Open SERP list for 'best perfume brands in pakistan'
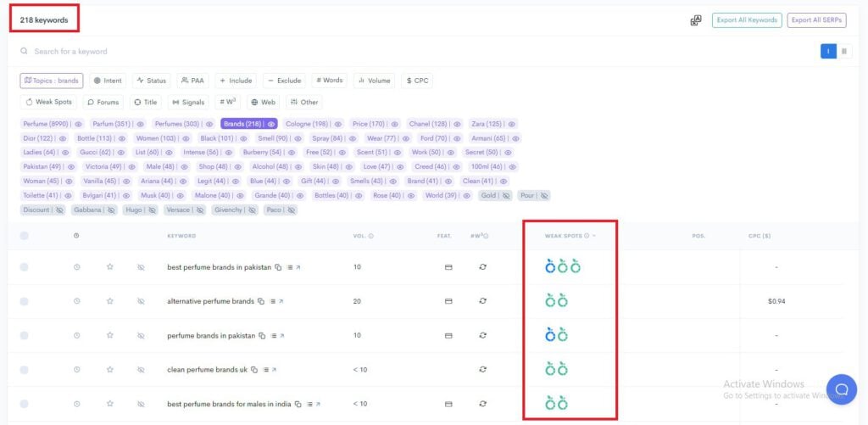 (290, 267)
